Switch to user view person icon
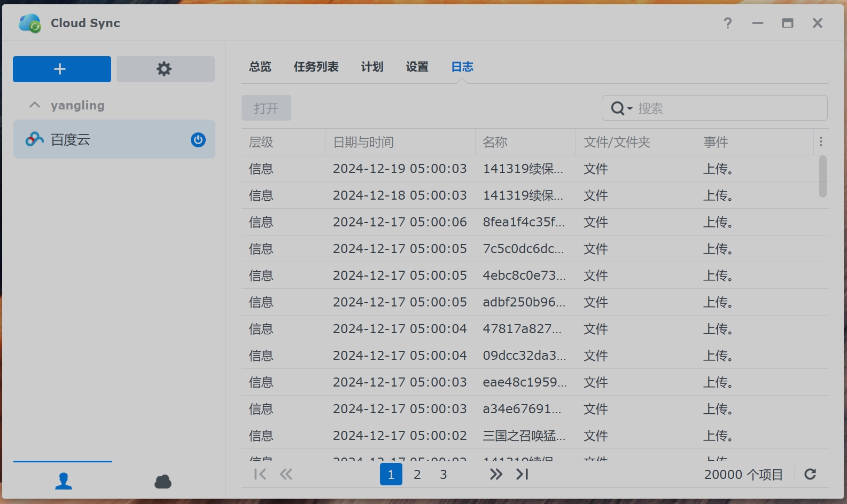The height and width of the screenshot is (504, 847). (64, 481)
